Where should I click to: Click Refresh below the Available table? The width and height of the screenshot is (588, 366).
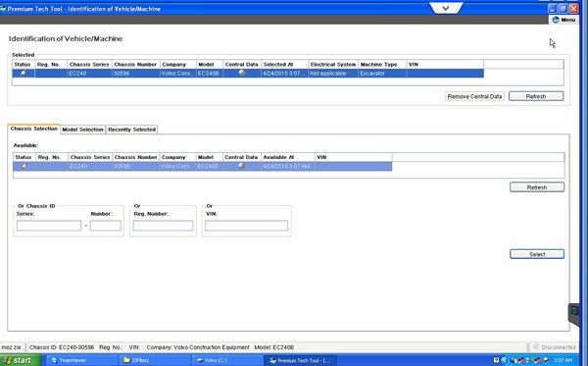coord(537,187)
